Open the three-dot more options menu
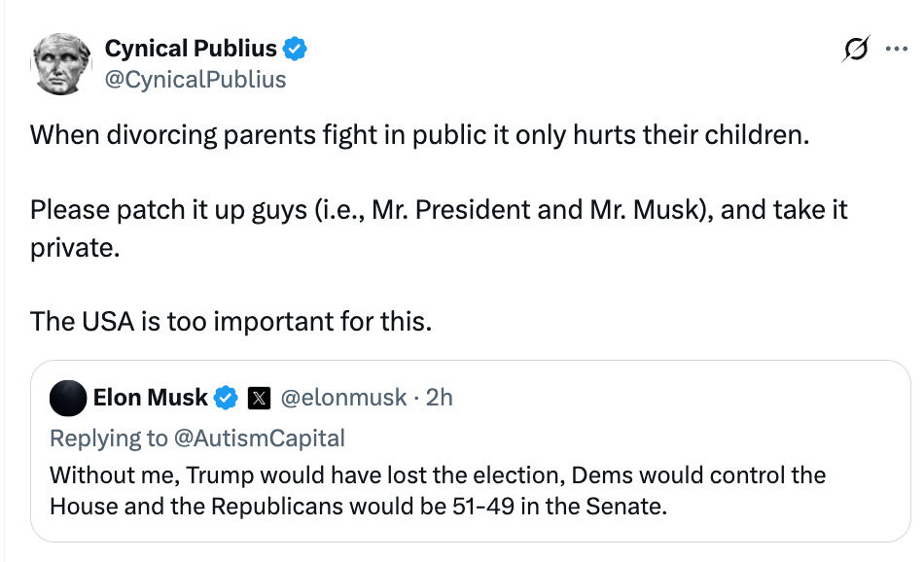 coord(897,49)
